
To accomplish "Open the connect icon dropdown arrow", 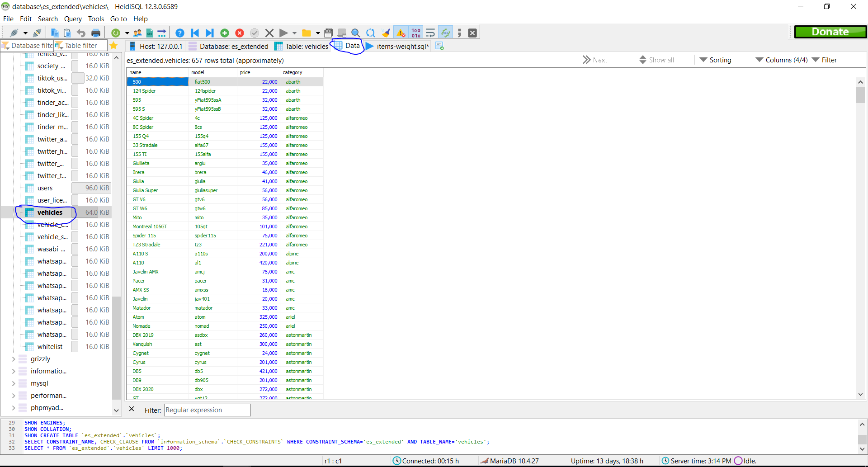I will pyautogui.click(x=25, y=33).
